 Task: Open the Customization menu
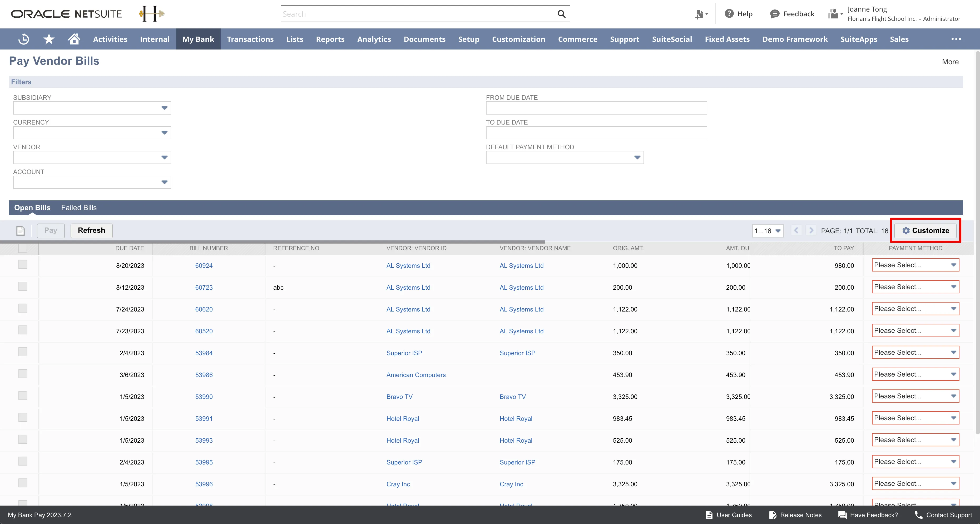(x=518, y=39)
